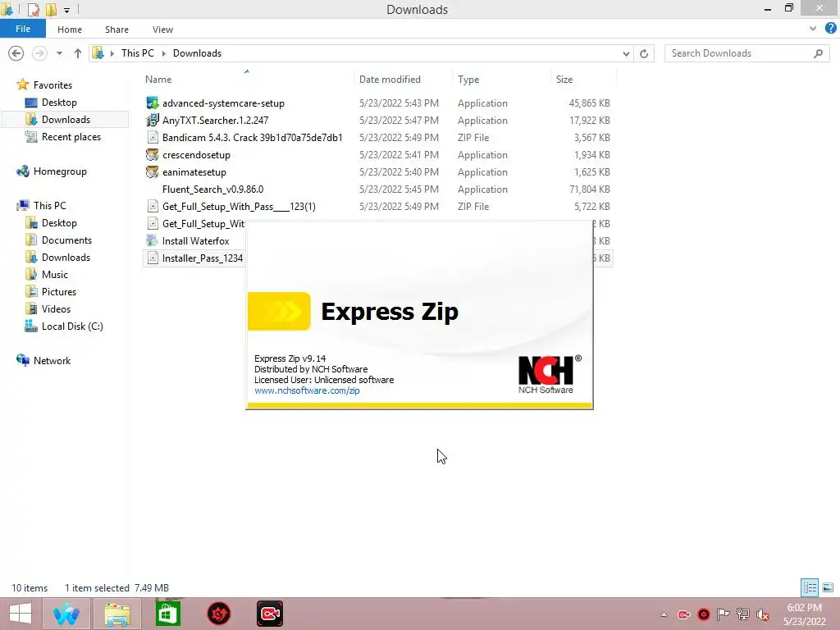Select the Bandicam 5.4.3. Crack zip icon

[x=153, y=138]
